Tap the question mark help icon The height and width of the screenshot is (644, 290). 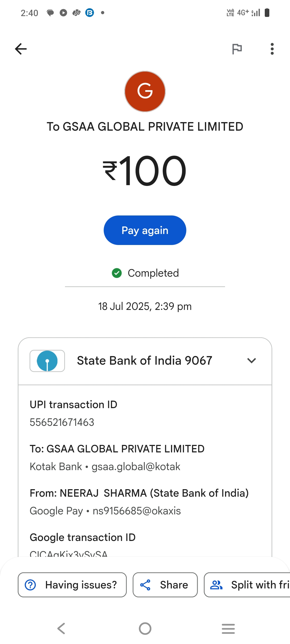30,585
